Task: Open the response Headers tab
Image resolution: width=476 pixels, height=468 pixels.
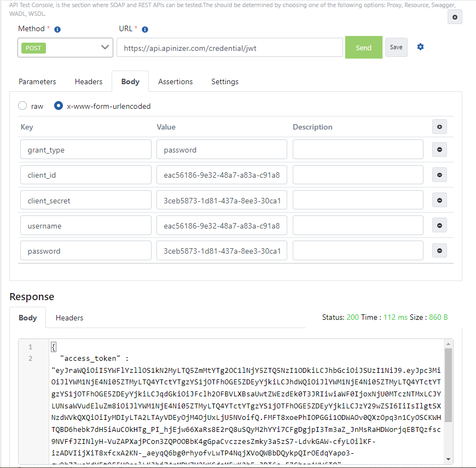Action: [69, 318]
